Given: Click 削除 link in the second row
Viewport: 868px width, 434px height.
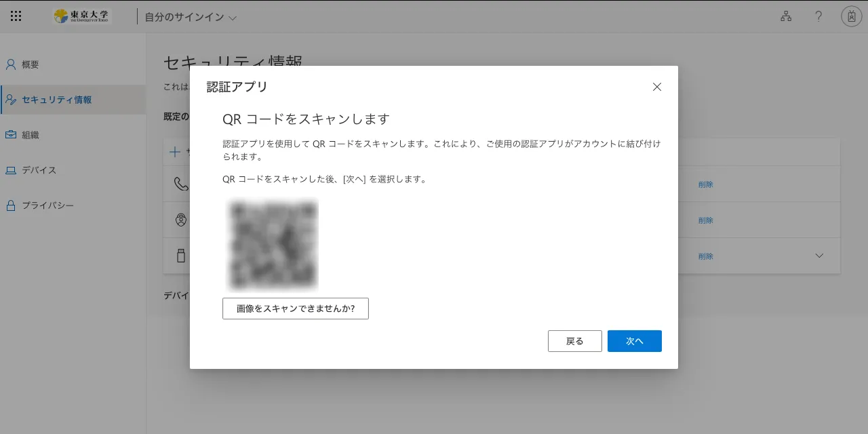Looking at the screenshot, I should point(705,220).
